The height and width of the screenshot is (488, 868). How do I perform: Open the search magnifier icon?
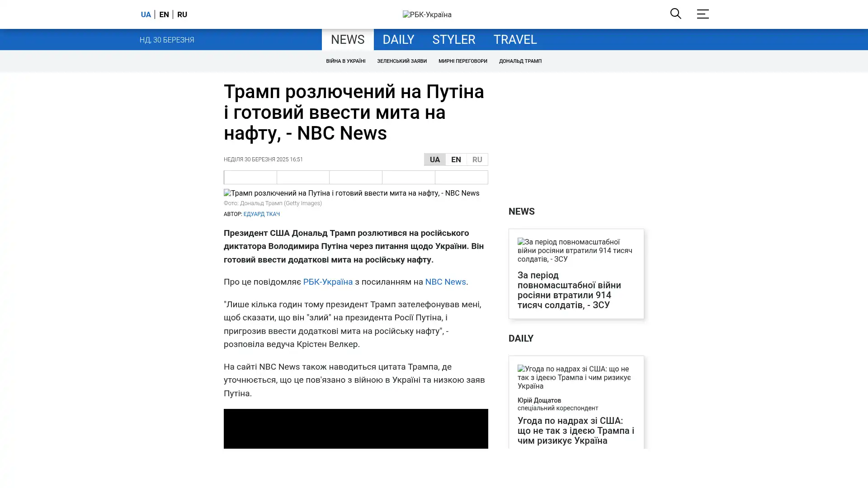click(675, 14)
